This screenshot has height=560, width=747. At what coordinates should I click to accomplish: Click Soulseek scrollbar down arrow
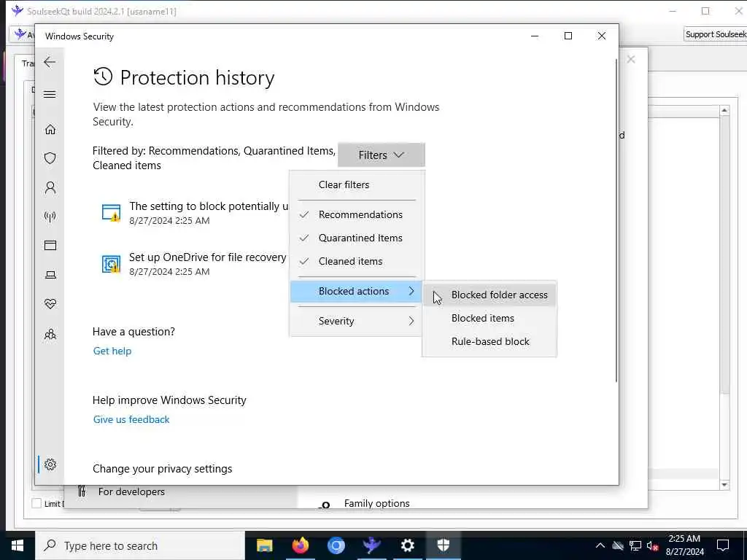(x=724, y=485)
